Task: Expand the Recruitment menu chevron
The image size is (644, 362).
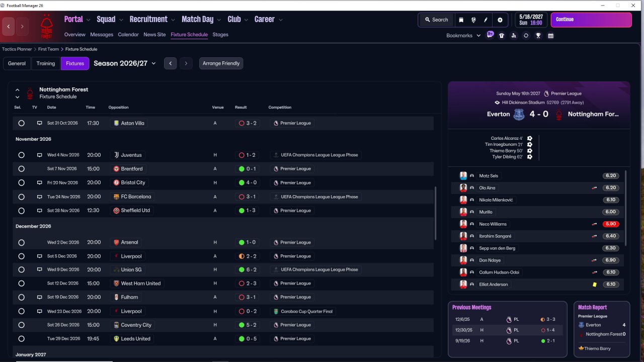Action: click(x=173, y=20)
